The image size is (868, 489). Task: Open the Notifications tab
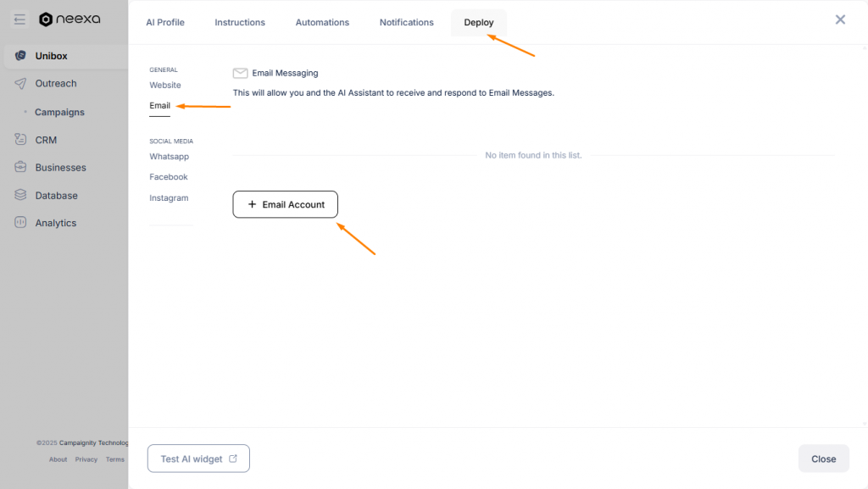point(406,22)
